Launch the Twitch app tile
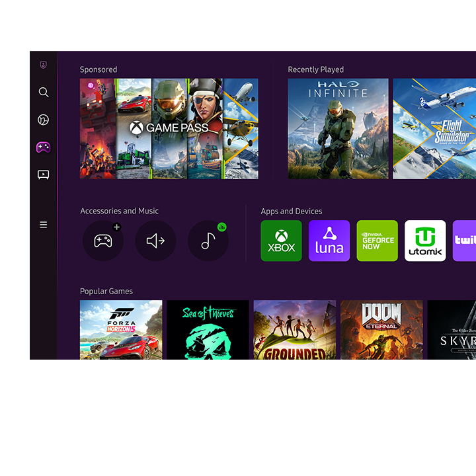The width and height of the screenshot is (476, 476). click(x=465, y=241)
